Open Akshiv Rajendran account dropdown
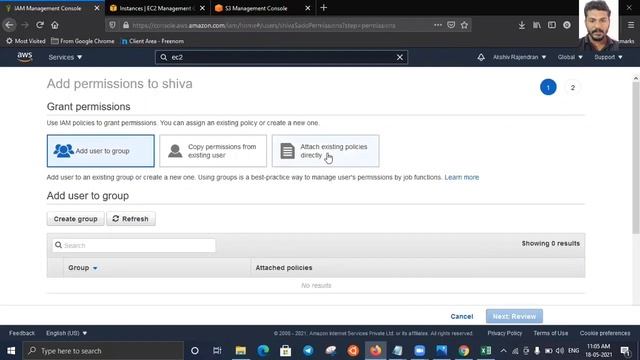640x360 pixels. click(519, 57)
